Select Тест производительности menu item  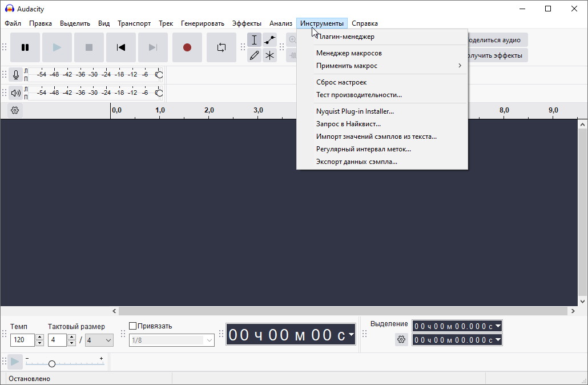(382, 95)
